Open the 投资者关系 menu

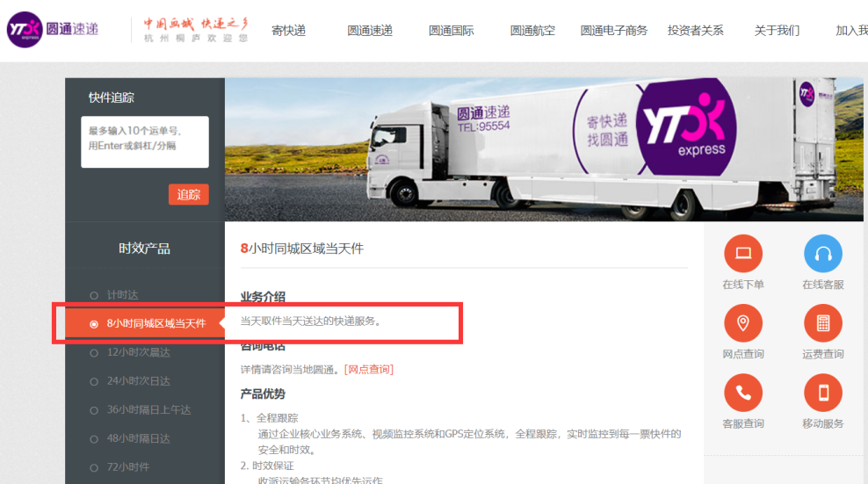695,31
